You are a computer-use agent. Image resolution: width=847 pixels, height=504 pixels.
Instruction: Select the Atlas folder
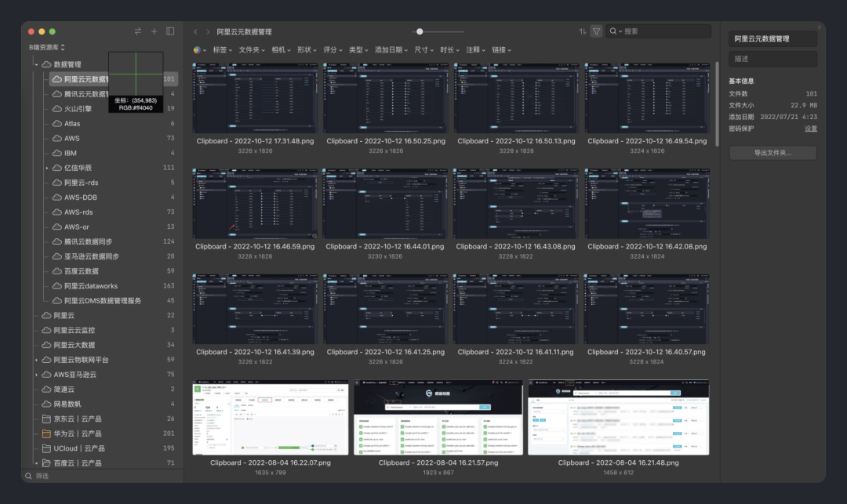[112, 124]
